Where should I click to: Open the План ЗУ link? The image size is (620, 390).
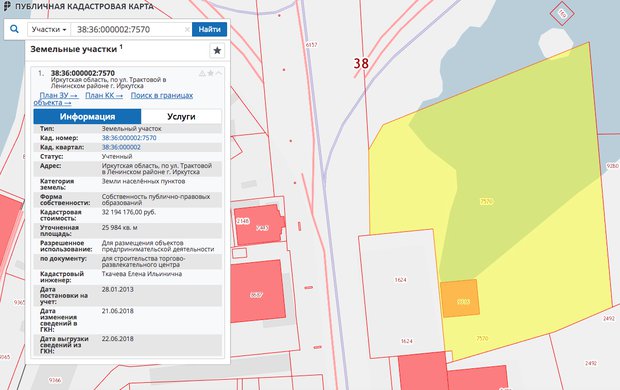(x=59, y=95)
